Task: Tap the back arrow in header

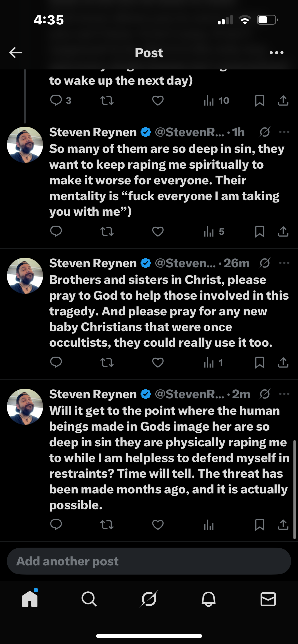Action: pyautogui.click(x=16, y=53)
